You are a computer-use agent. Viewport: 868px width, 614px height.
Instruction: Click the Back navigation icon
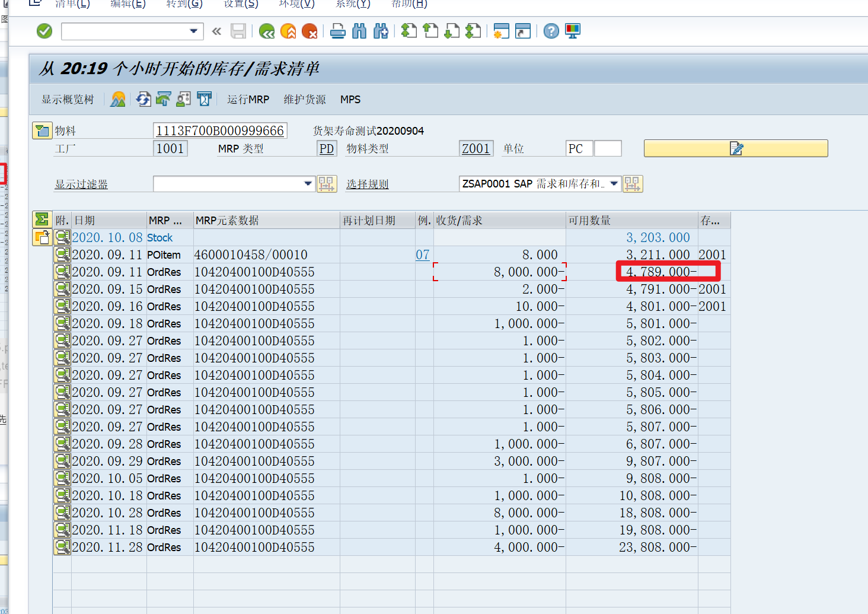pos(266,31)
